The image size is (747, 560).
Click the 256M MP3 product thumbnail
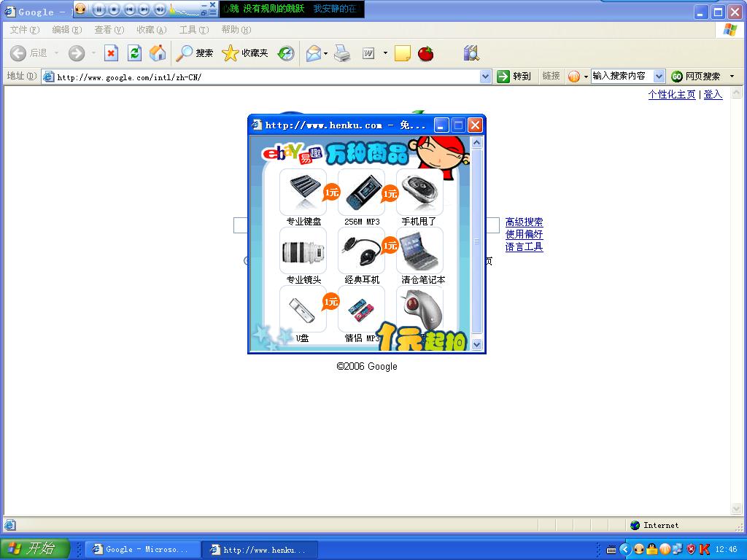click(362, 192)
